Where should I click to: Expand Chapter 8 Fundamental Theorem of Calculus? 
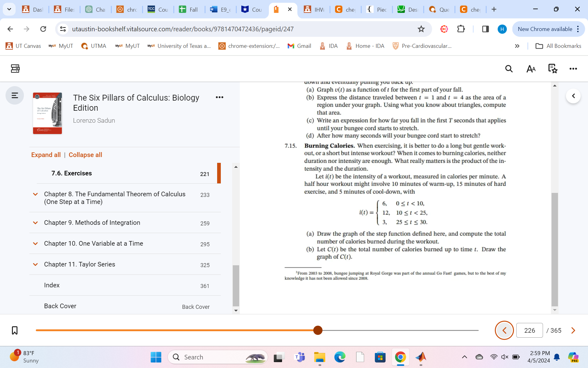point(36,194)
